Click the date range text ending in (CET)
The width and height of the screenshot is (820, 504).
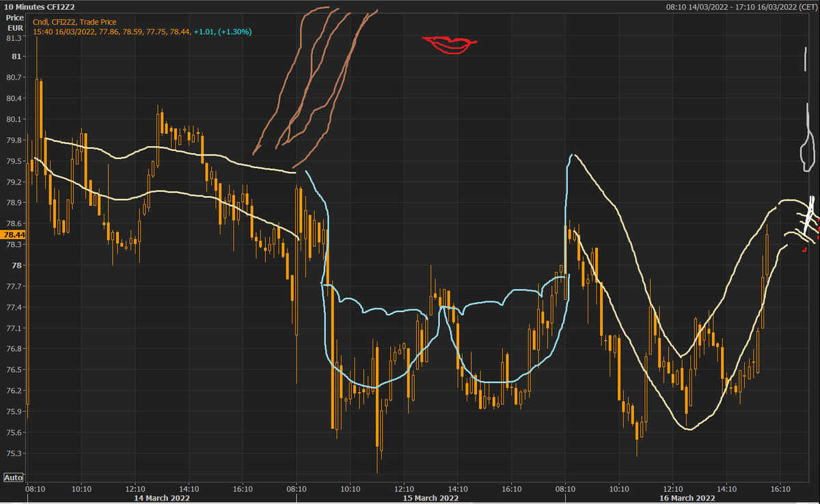[740, 7]
